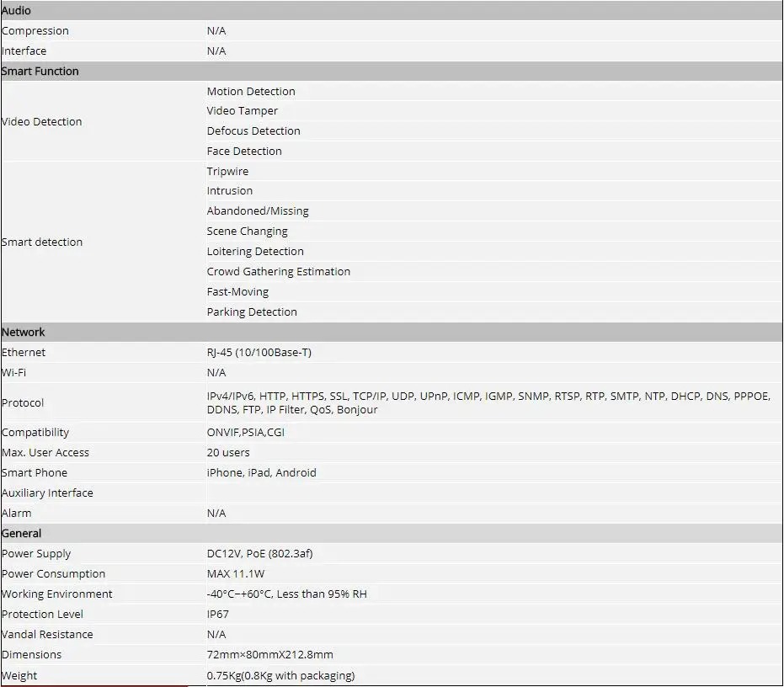Screen dimensions: 784x687
Task: Click the Motion Detection entry
Action: [x=251, y=92]
